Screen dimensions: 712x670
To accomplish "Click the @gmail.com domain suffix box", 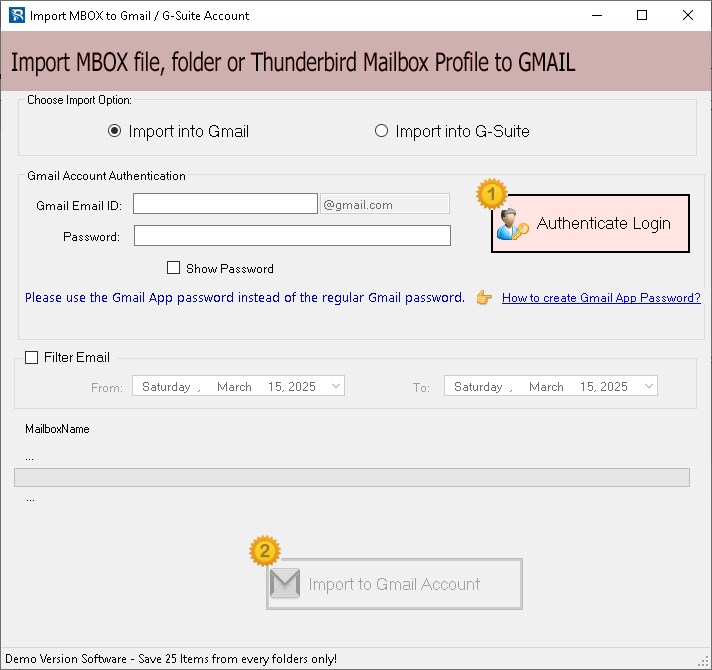I will [385, 204].
